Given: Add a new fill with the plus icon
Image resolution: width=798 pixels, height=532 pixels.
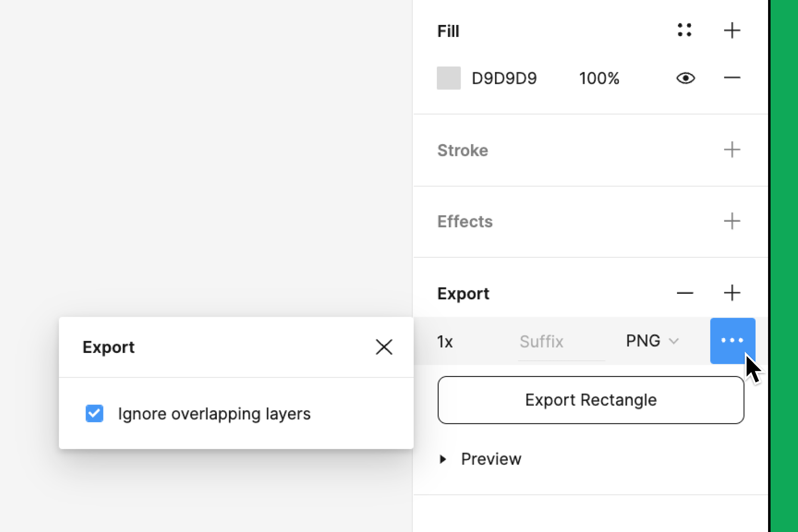Looking at the screenshot, I should coord(732,30).
